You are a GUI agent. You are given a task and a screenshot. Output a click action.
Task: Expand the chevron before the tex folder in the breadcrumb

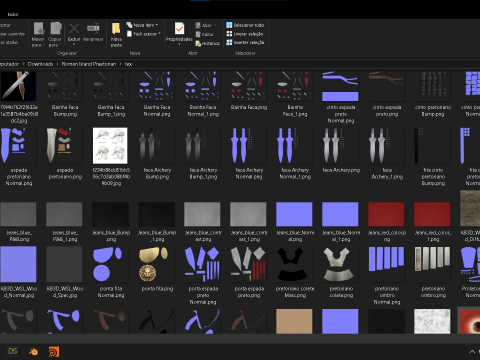tap(120, 64)
